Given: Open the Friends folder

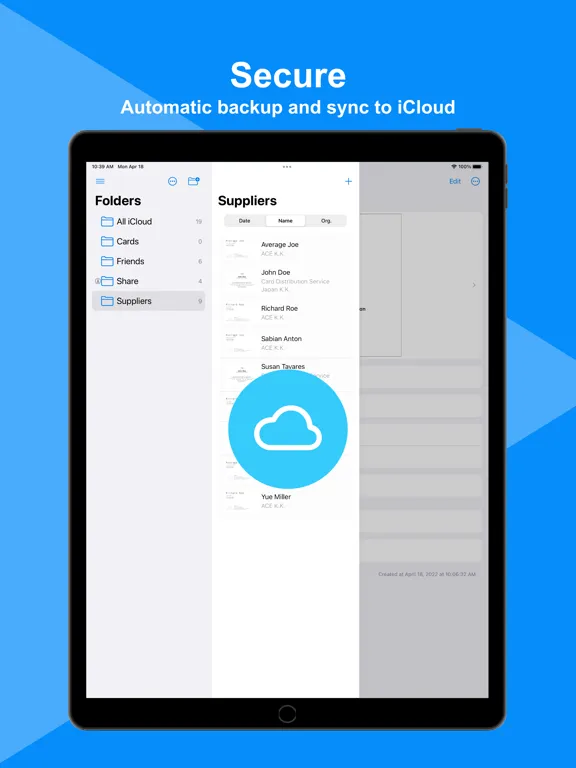Looking at the screenshot, I should 148,261.
